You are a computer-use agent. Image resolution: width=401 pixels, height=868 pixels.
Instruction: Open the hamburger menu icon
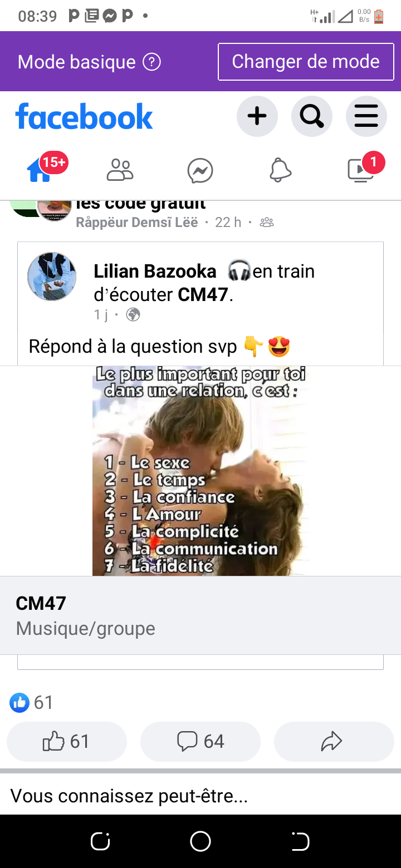click(x=366, y=116)
